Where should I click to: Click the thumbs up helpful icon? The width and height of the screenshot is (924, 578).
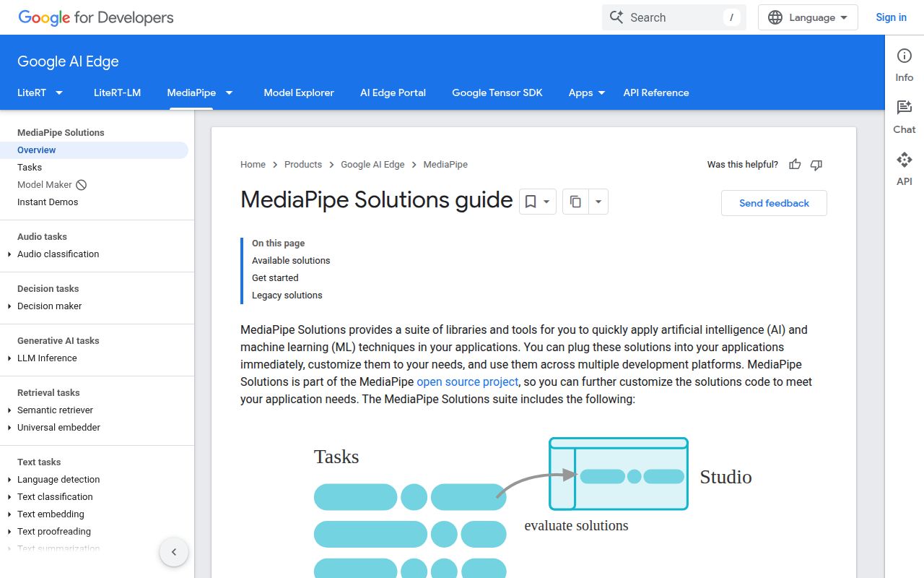[x=795, y=165]
